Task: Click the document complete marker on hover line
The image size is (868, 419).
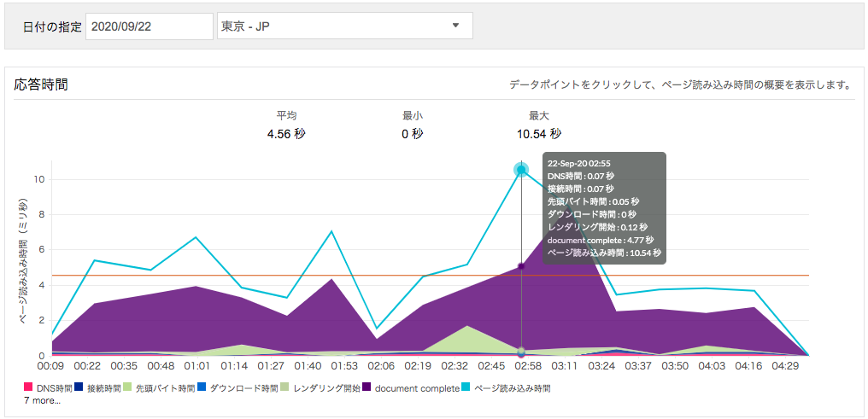Action: [x=521, y=267]
